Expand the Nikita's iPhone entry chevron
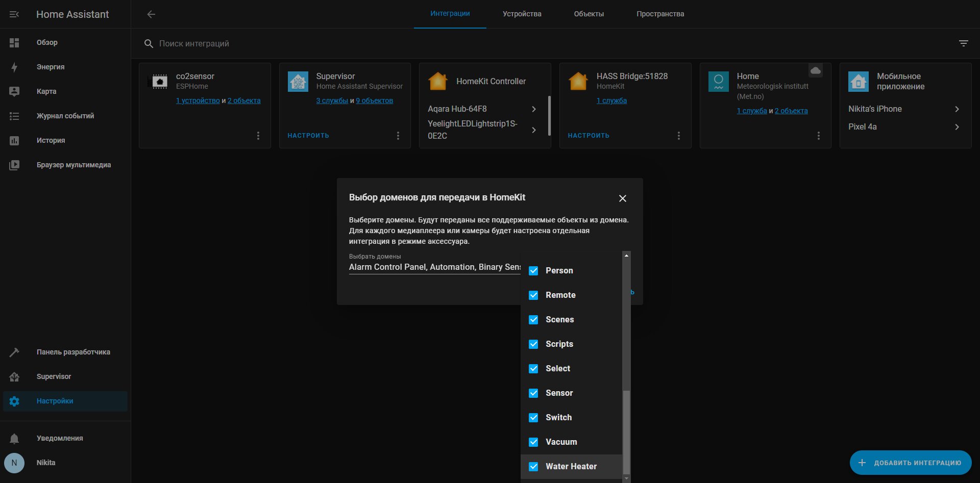This screenshot has height=483, width=980. tap(957, 109)
